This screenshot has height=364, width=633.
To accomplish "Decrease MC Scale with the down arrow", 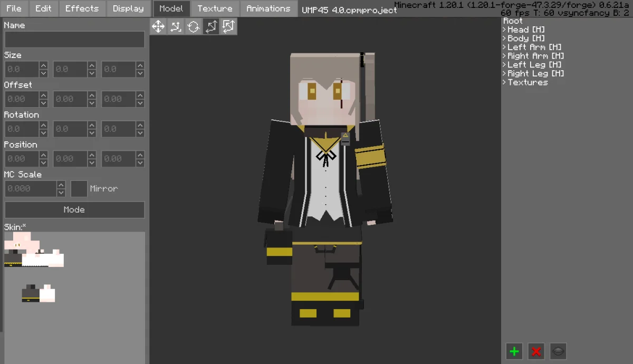I will pos(61,193).
